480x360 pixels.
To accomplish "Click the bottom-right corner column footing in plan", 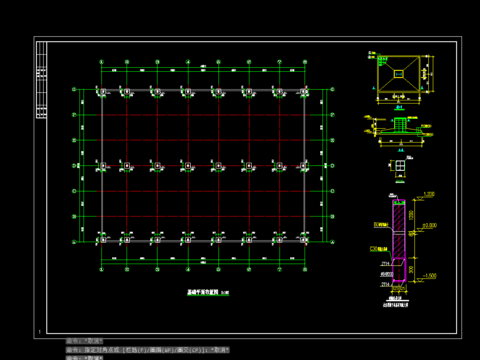I will (303, 240).
